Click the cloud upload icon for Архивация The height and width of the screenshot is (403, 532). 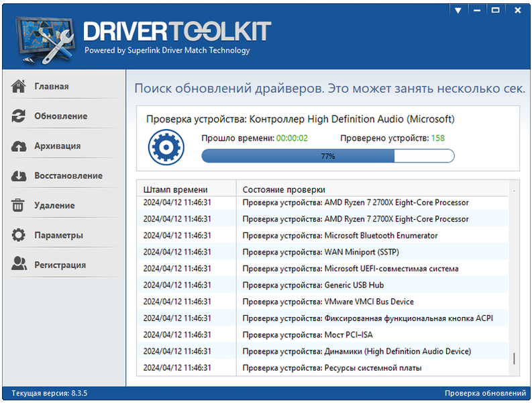19,146
